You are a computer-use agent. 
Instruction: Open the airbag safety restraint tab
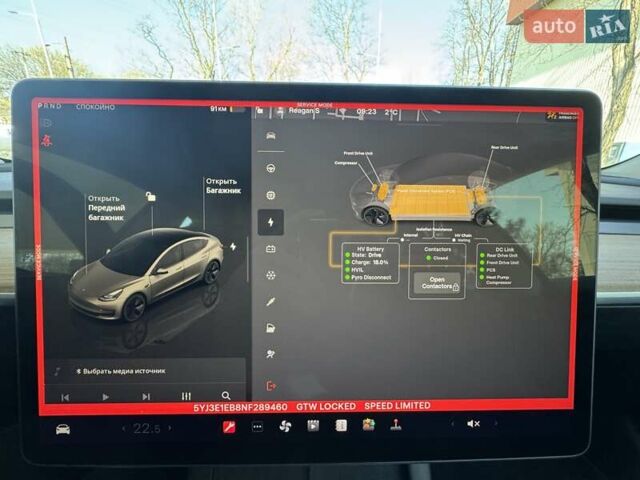[271, 354]
